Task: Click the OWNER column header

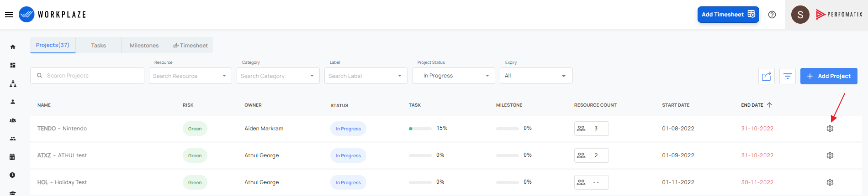Action: (x=253, y=105)
